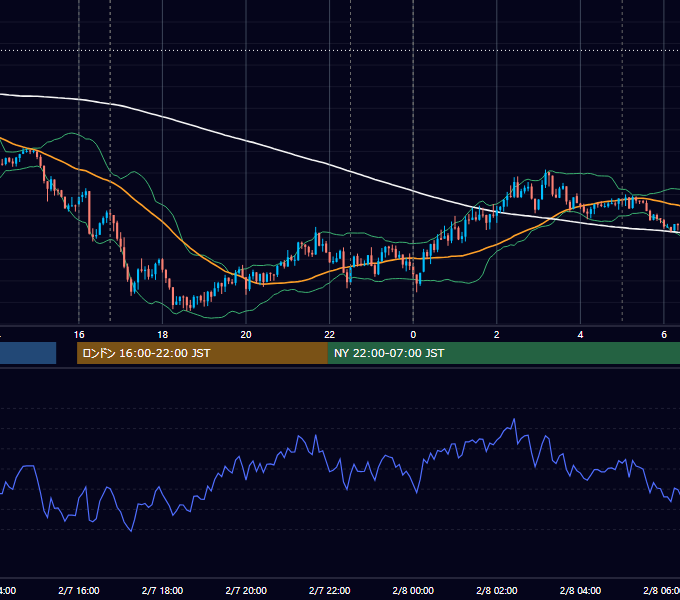Click the 2/7 22:00 label on indicator axis

pos(330,590)
